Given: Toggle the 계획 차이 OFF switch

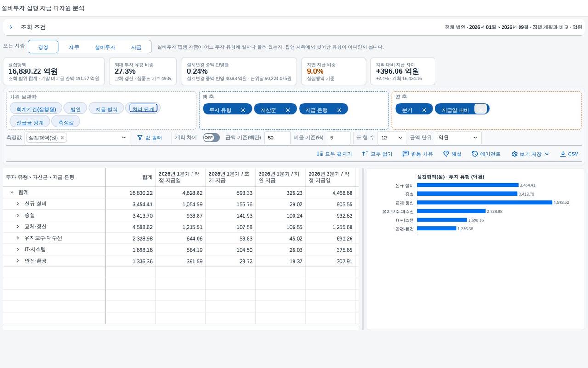Looking at the screenshot, I should coord(211,138).
